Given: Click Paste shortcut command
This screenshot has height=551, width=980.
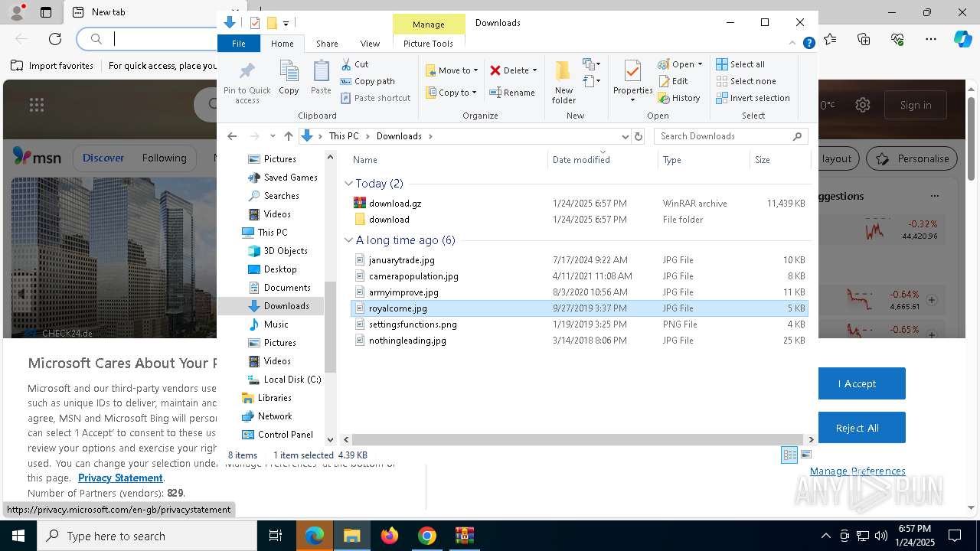Looking at the screenshot, I should pos(375,98).
